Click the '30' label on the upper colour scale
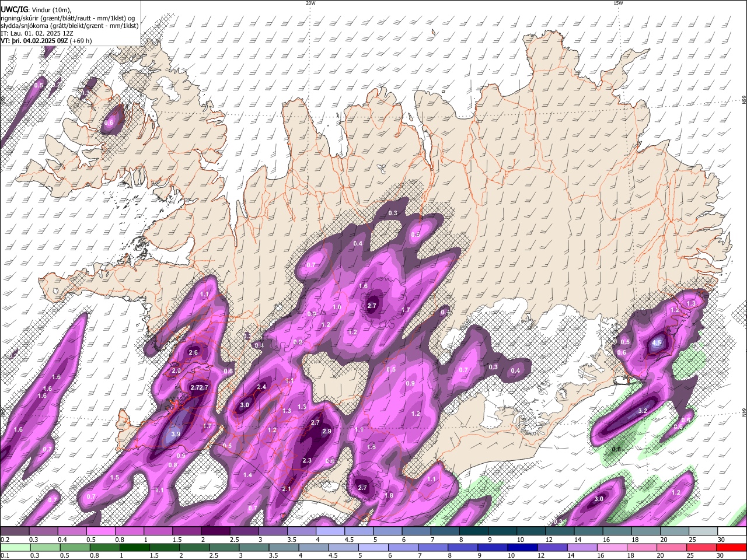The height and width of the screenshot is (560, 747). point(721,540)
